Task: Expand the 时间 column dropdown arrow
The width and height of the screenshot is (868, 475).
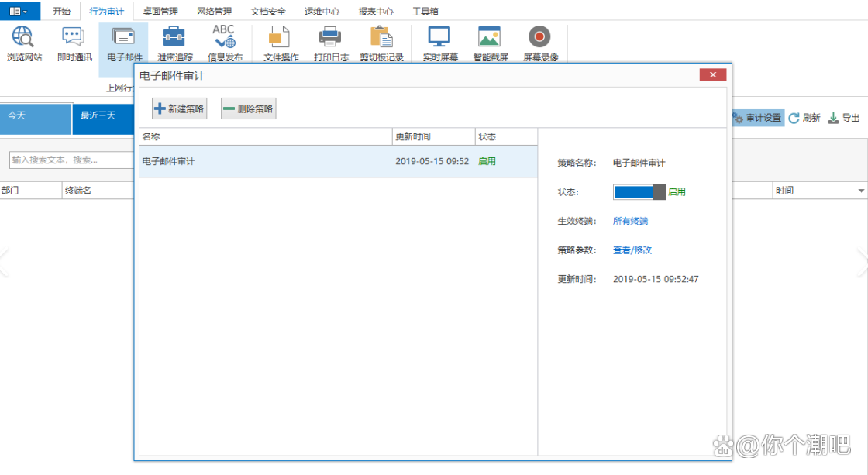Action: 860,191
